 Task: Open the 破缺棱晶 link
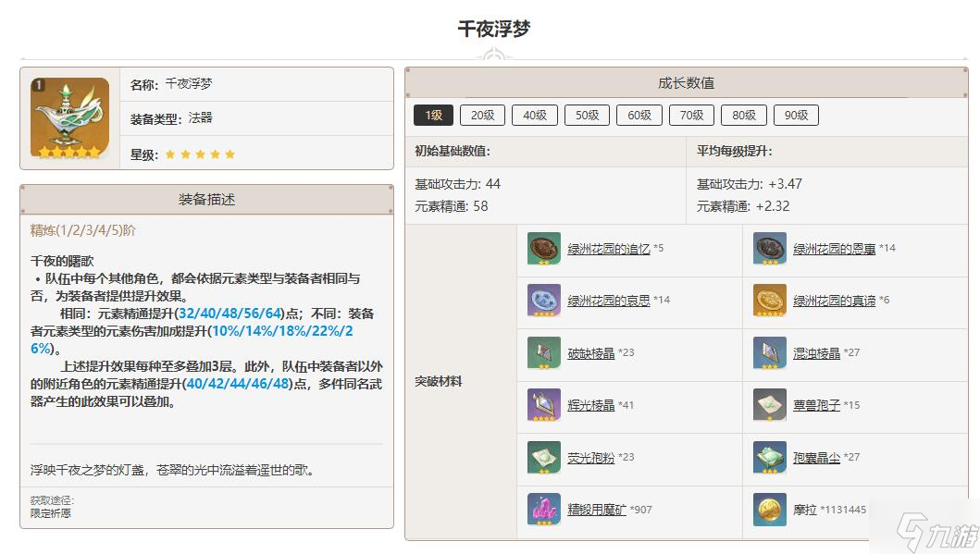tap(591, 353)
